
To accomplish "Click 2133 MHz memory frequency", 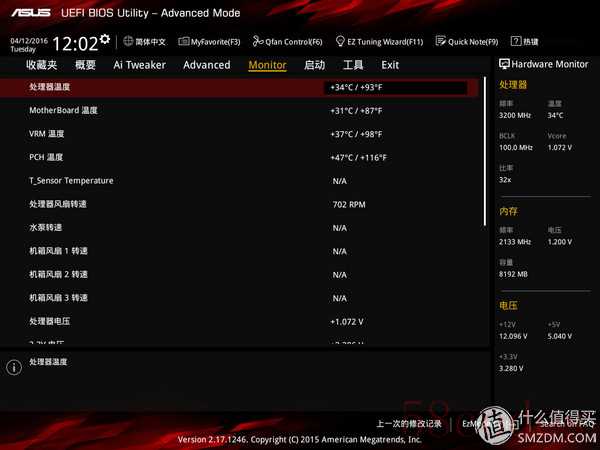I will tap(515, 242).
